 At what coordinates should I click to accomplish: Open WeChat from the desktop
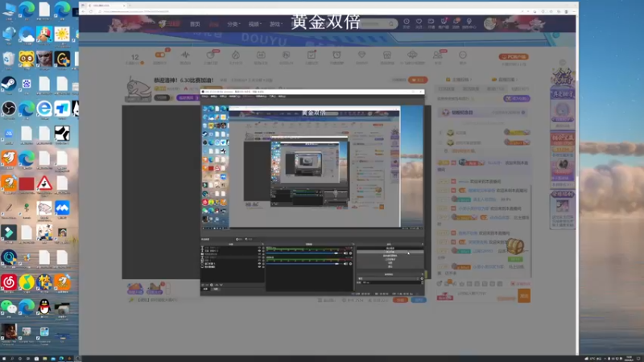tap(9, 307)
